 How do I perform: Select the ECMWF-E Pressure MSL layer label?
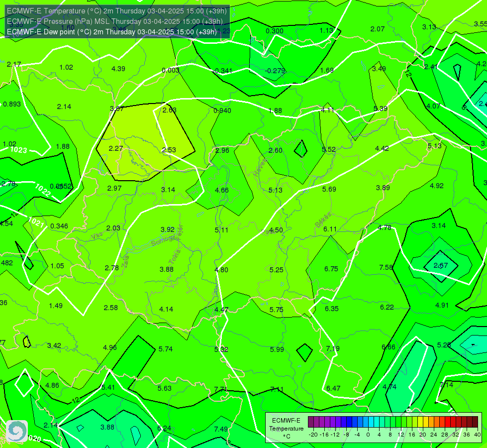(115, 21)
